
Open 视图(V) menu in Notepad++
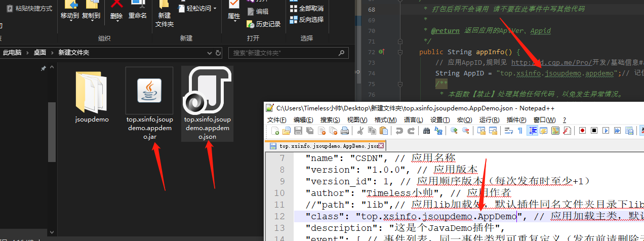[357, 120]
